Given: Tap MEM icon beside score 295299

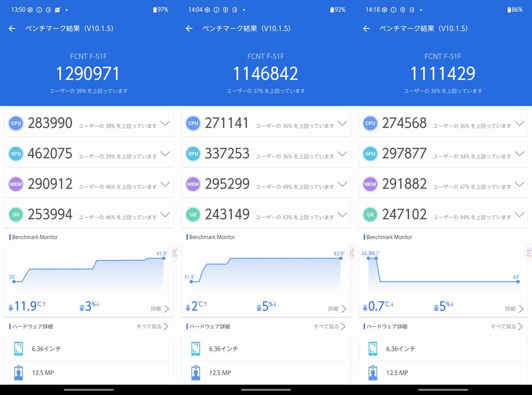Looking at the screenshot, I should 193,184.
